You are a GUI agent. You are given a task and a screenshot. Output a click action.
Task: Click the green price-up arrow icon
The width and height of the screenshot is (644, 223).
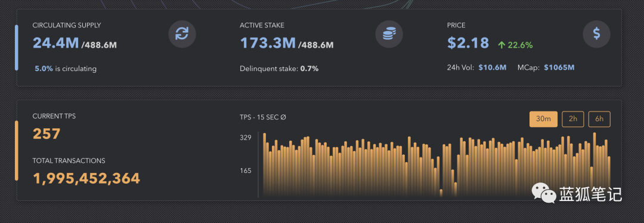501,45
